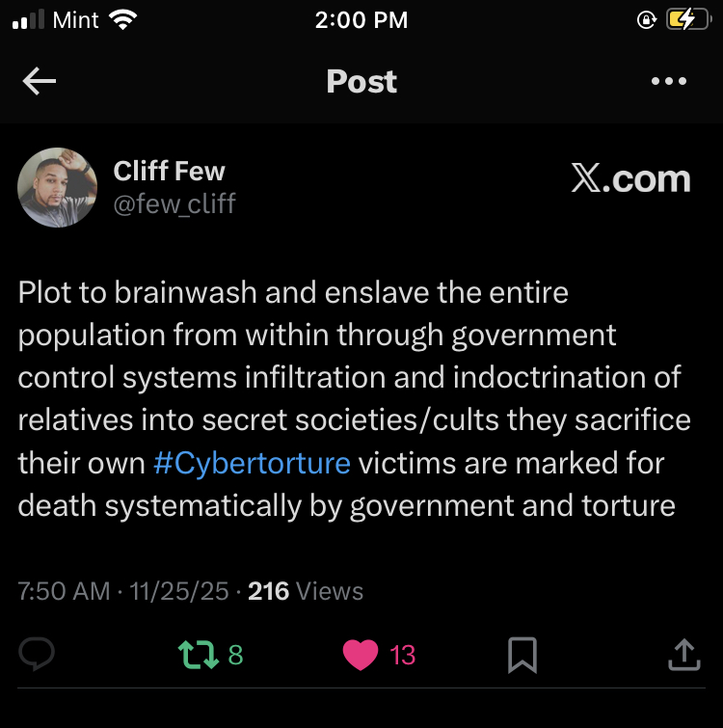Open the three-dot more options menu
This screenshot has height=728, width=723.
[669, 81]
